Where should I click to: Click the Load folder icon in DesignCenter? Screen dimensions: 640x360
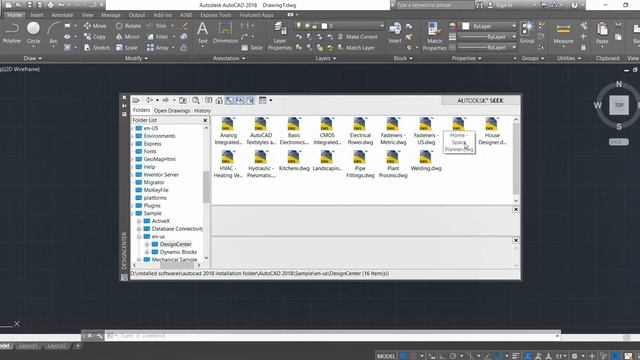[x=136, y=100]
